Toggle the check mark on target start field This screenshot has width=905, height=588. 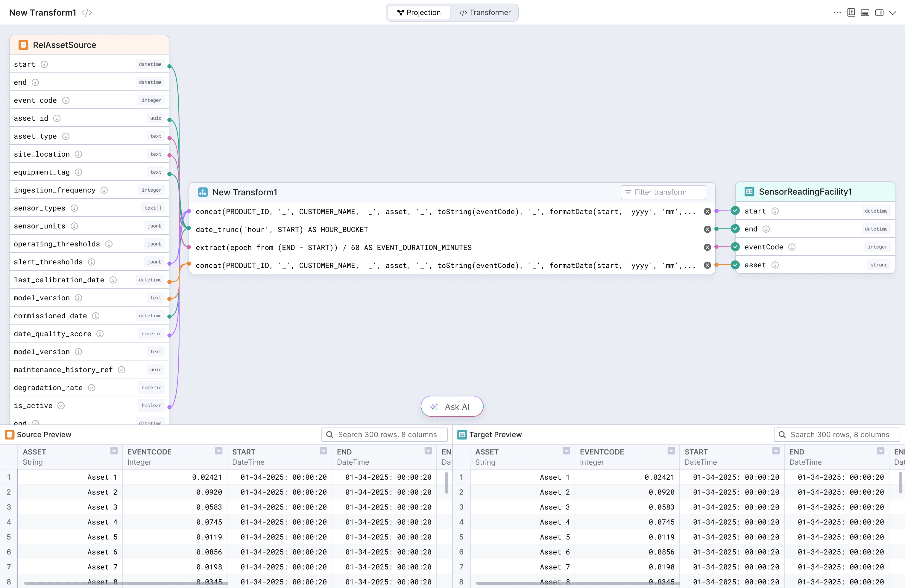pyautogui.click(x=735, y=211)
